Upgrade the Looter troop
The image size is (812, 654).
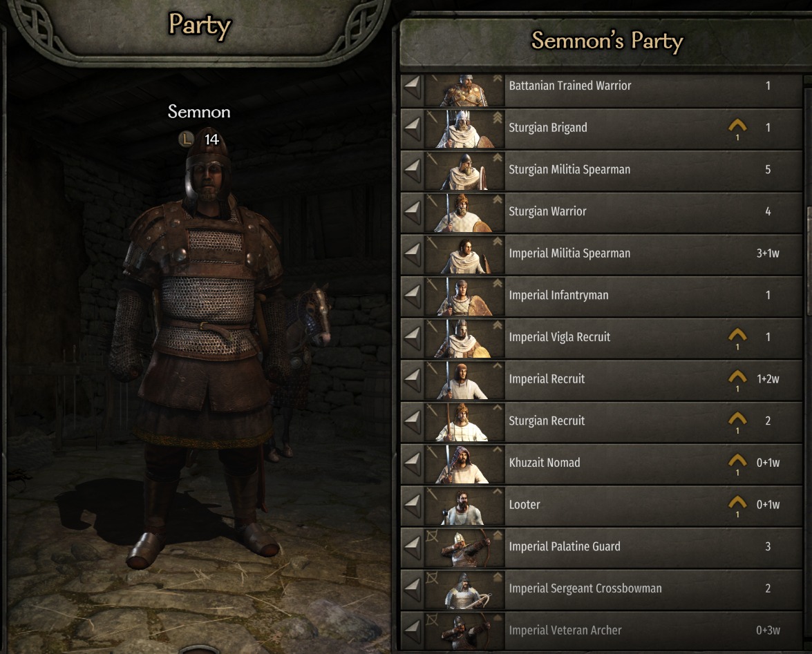coord(737,503)
